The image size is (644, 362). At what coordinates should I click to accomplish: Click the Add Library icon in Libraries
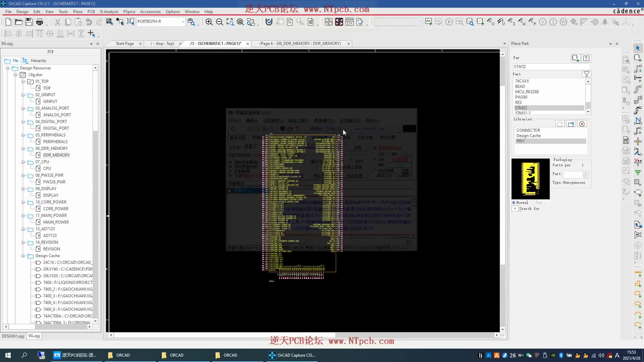(571, 124)
